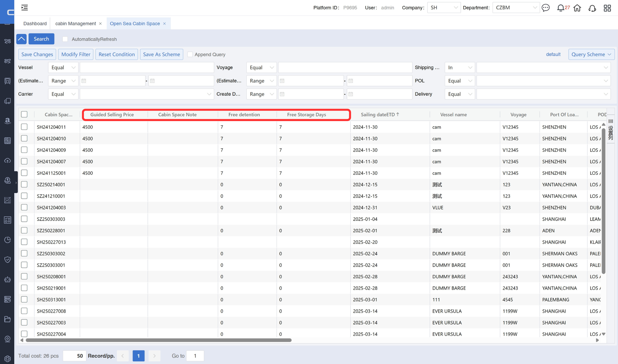Open customer support headset icon
The image size is (618, 364).
tap(592, 8)
